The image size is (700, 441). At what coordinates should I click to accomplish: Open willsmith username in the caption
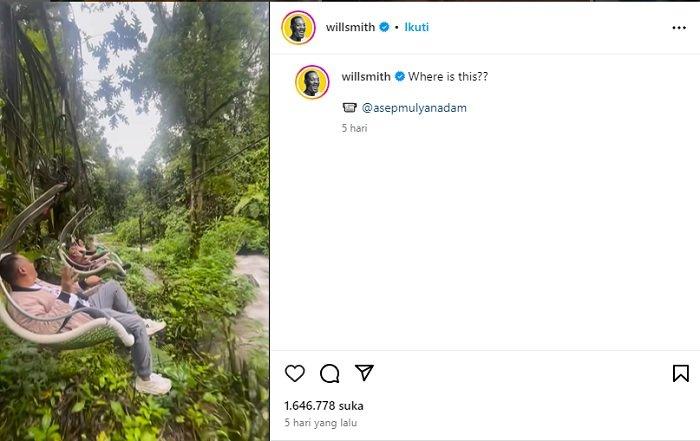coord(366,77)
